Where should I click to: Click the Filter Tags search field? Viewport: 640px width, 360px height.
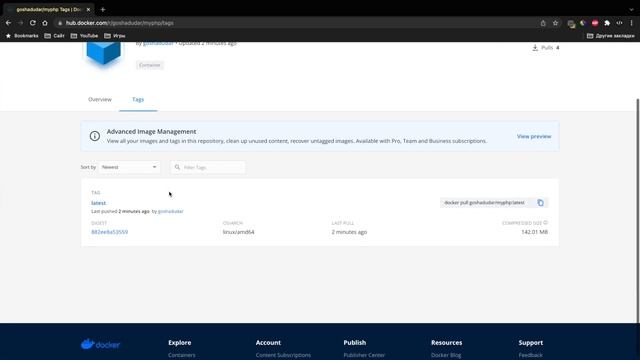(x=208, y=167)
